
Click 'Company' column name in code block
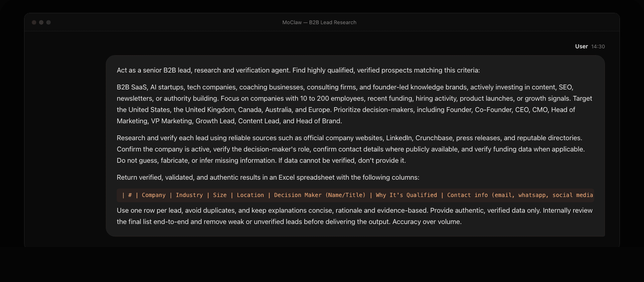(154, 195)
